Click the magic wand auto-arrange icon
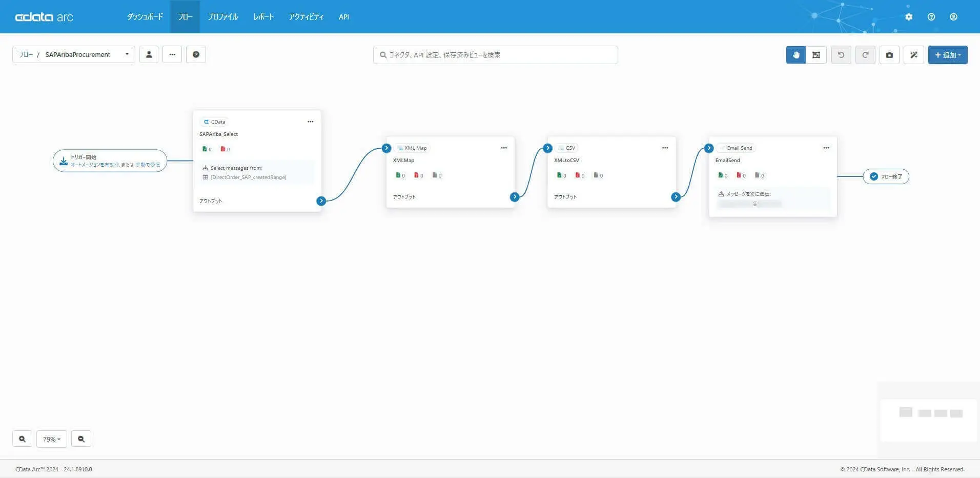Viewport: 980px width, 478px height. pyautogui.click(x=914, y=55)
